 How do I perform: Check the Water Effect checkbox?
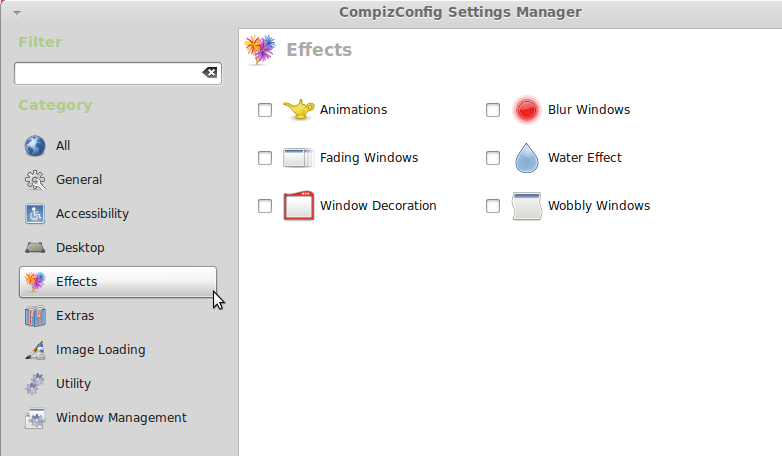[x=493, y=158]
